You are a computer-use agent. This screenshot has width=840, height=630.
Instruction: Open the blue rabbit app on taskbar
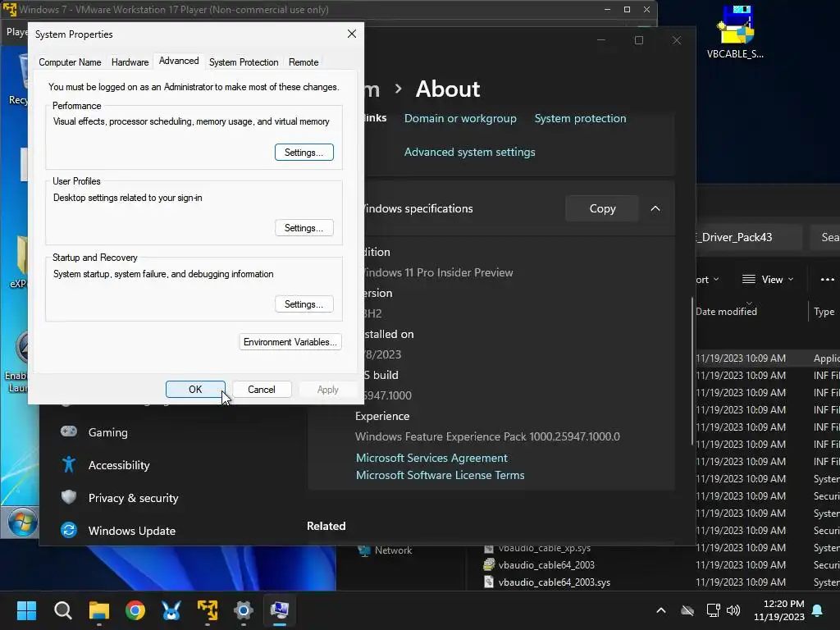pos(171,610)
